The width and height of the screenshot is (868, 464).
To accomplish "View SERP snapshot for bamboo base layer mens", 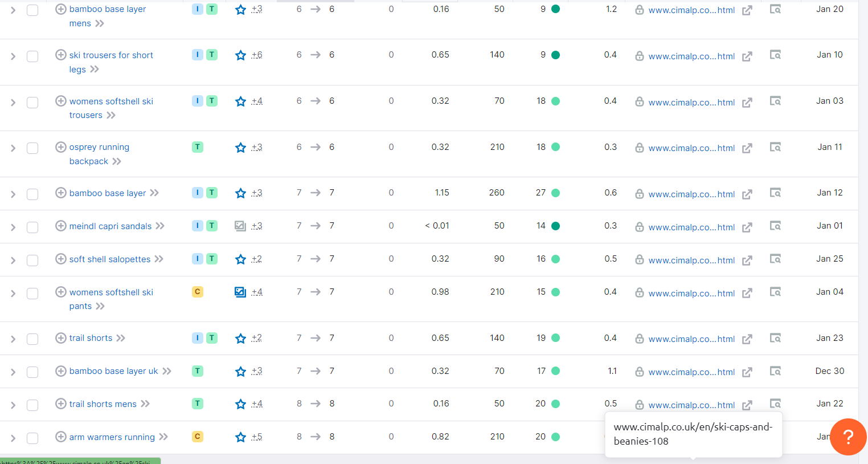I will 775,9.
